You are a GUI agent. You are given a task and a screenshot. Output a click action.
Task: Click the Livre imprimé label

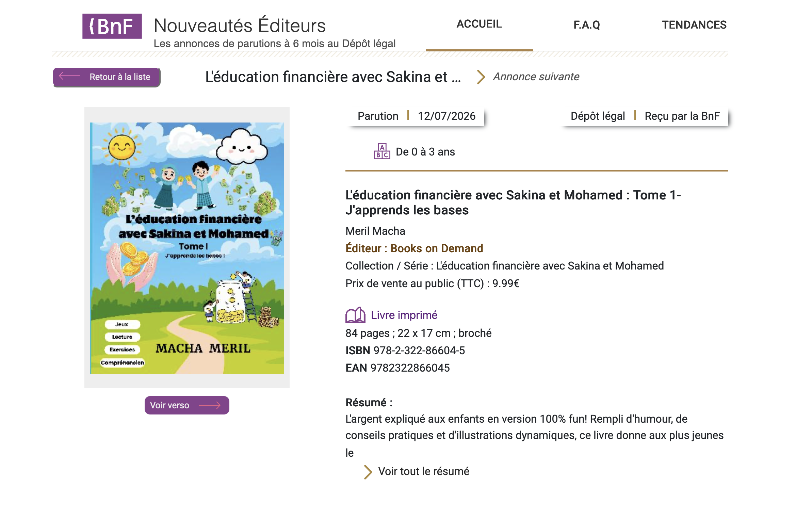click(404, 315)
